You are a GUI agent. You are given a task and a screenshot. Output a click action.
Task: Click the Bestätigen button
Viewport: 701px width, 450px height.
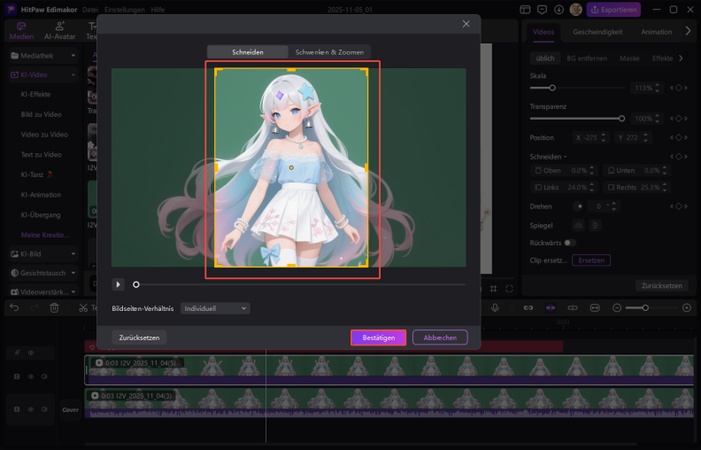378,338
